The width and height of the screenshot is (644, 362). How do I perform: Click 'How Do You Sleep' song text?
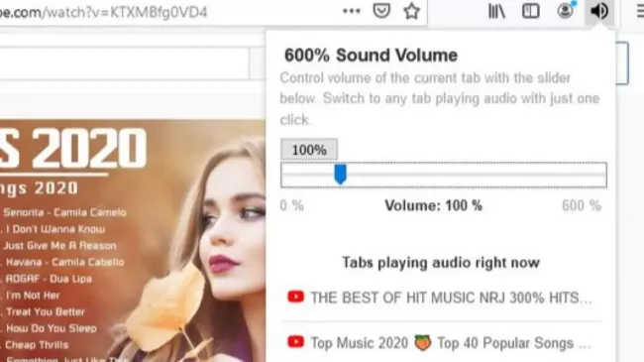52,328
